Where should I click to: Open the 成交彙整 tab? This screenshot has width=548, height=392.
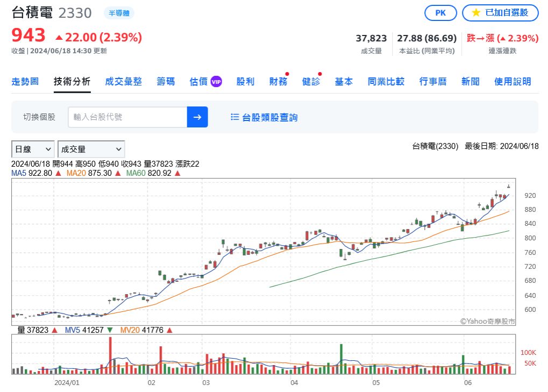tap(123, 82)
